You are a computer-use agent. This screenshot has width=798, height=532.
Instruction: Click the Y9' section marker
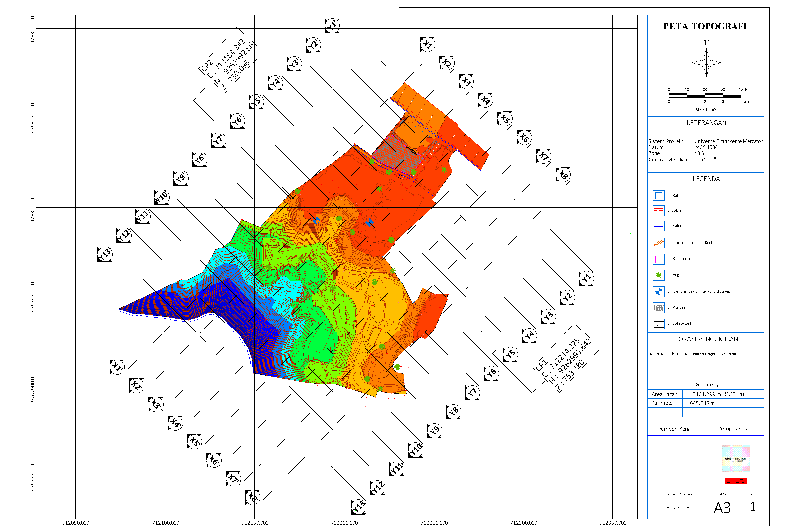coord(181,178)
